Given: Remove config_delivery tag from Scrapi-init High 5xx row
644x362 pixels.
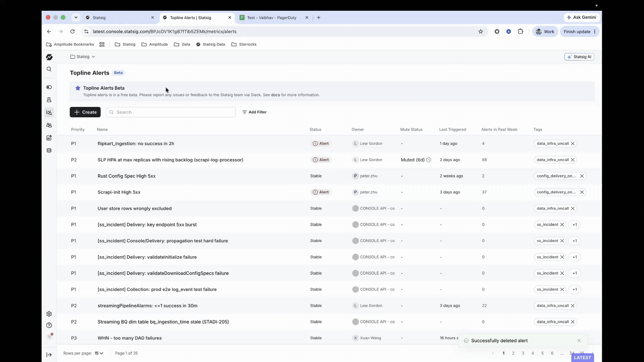Looking at the screenshot, I should coord(582,192).
